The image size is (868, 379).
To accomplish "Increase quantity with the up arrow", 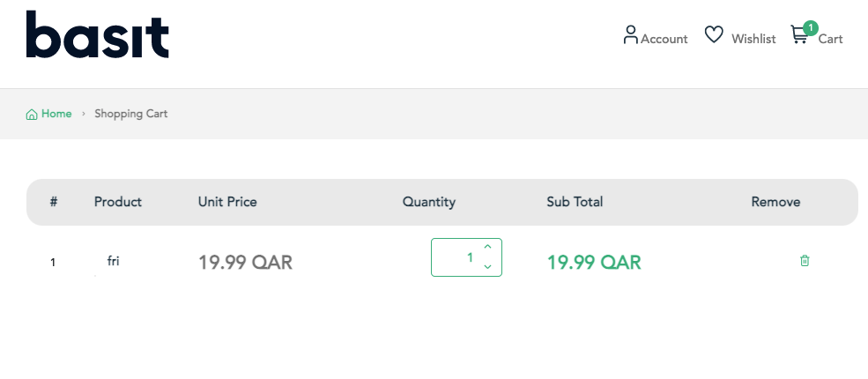I will tap(487, 248).
